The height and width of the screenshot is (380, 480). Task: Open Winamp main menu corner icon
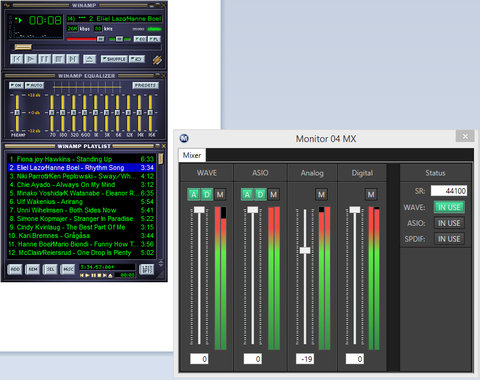(x=7, y=5)
